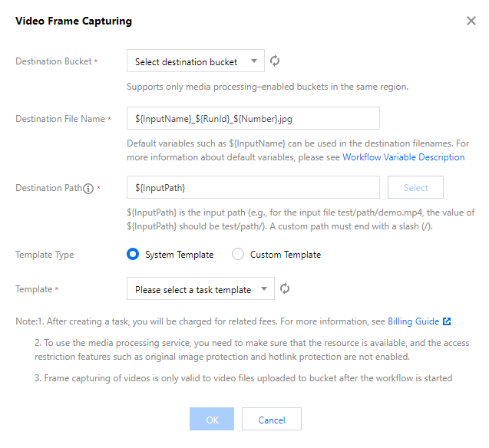489x448 pixels.
Task: Refresh the destination bucket list
Action: coord(276,61)
